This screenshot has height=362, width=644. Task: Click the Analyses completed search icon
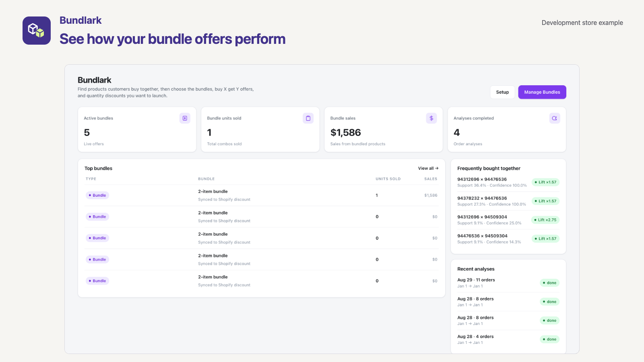point(555,118)
